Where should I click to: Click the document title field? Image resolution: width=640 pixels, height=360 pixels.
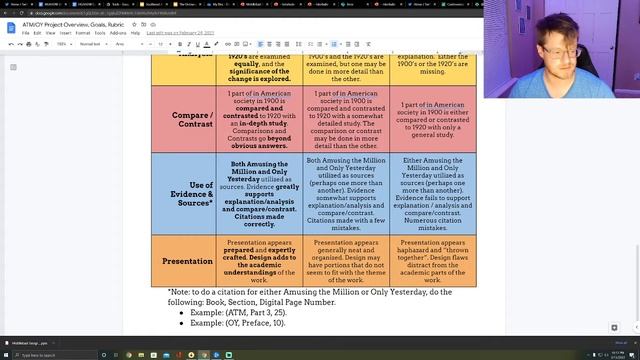pyautogui.click(x=73, y=24)
